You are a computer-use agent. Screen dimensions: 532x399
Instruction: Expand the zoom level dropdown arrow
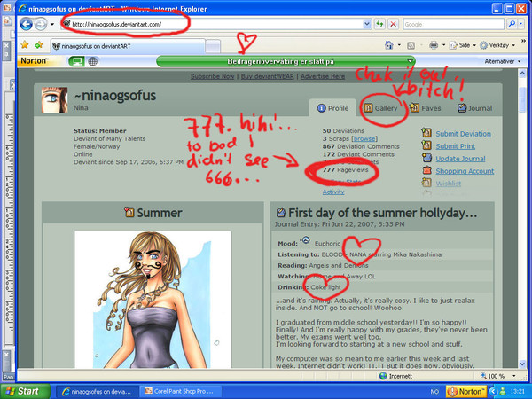(513, 376)
